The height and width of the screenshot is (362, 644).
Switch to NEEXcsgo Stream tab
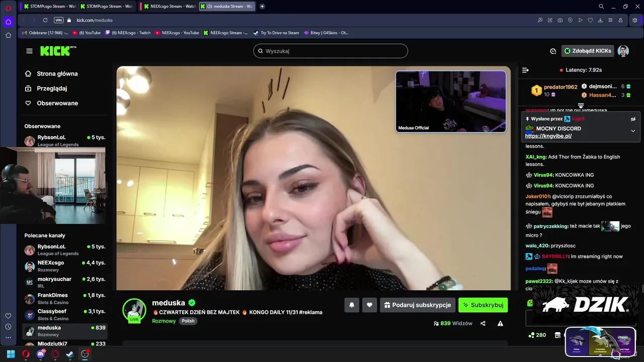169,7
